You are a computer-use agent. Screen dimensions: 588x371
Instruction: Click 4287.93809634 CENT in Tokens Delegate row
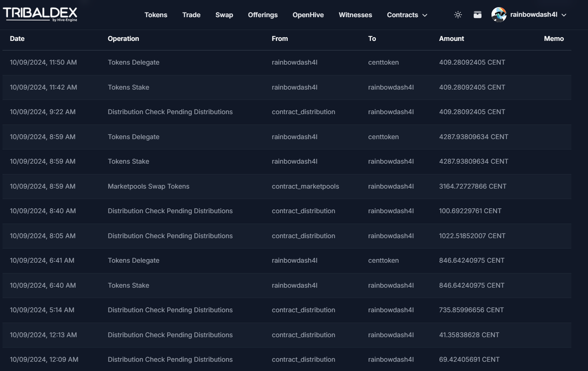pos(474,137)
